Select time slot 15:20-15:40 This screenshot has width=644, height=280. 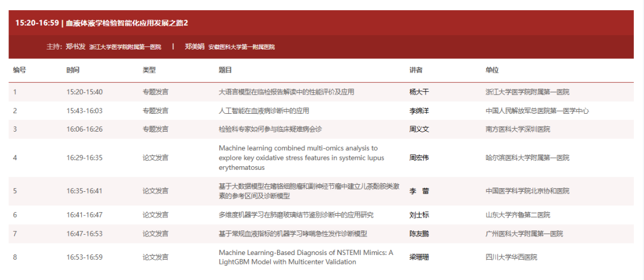point(85,92)
